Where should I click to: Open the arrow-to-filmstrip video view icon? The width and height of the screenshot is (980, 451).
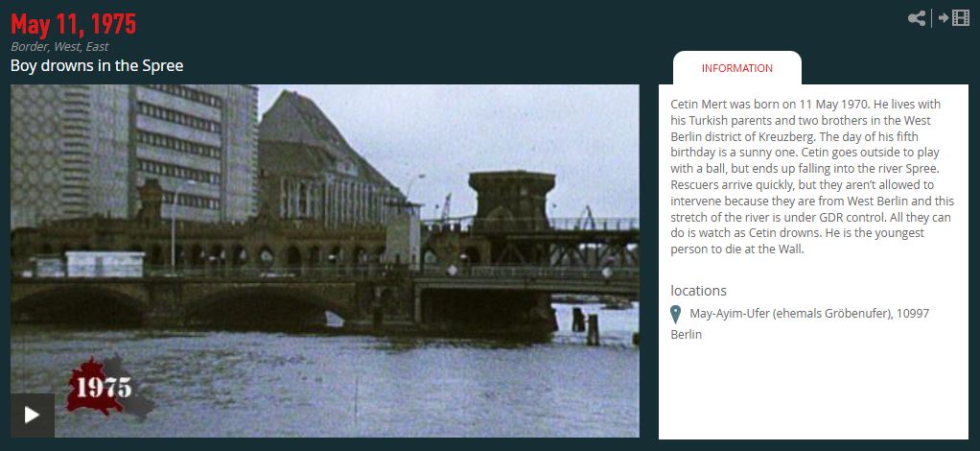954,18
